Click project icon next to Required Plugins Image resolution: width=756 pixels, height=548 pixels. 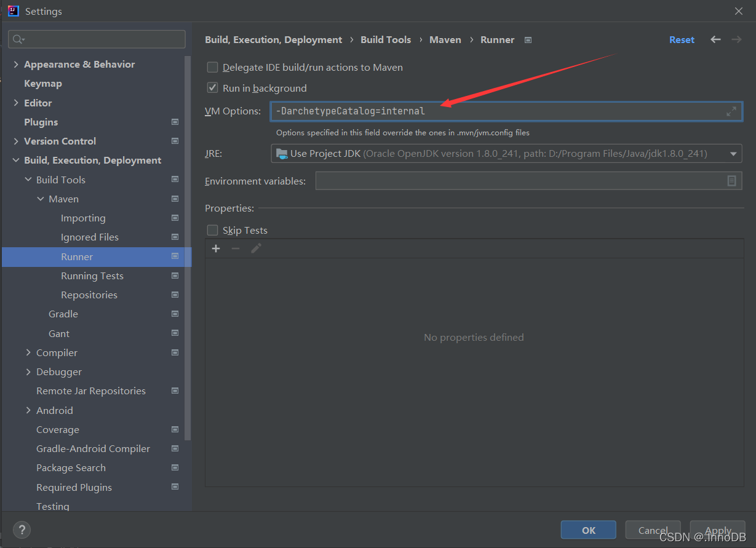(x=175, y=487)
